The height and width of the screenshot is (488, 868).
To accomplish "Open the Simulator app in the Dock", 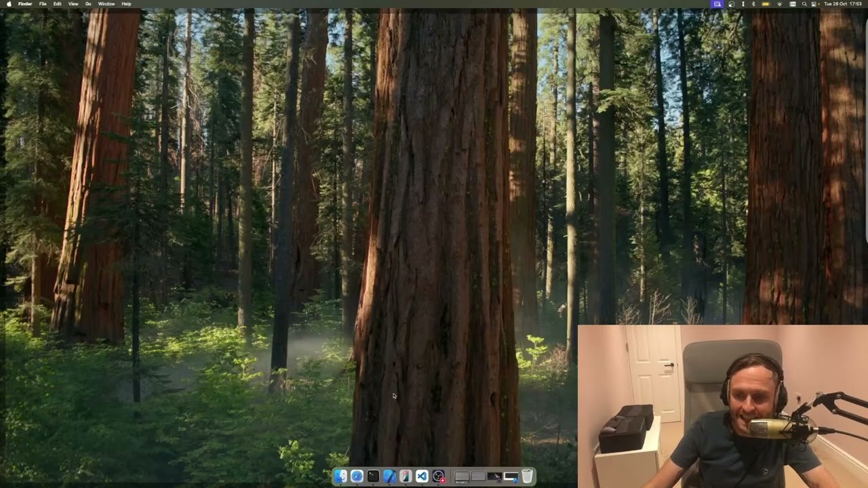I will pos(406,476).
